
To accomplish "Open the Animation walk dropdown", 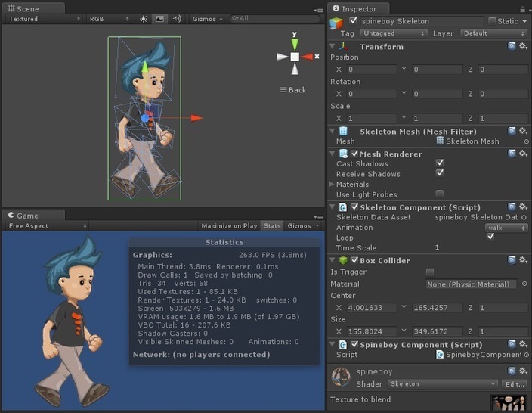I will point(505,228).
